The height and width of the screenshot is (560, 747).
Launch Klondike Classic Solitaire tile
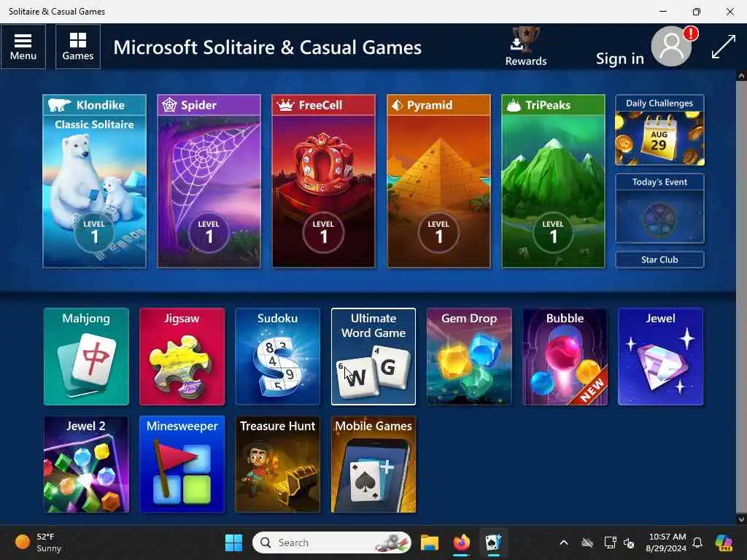[94, 181]
